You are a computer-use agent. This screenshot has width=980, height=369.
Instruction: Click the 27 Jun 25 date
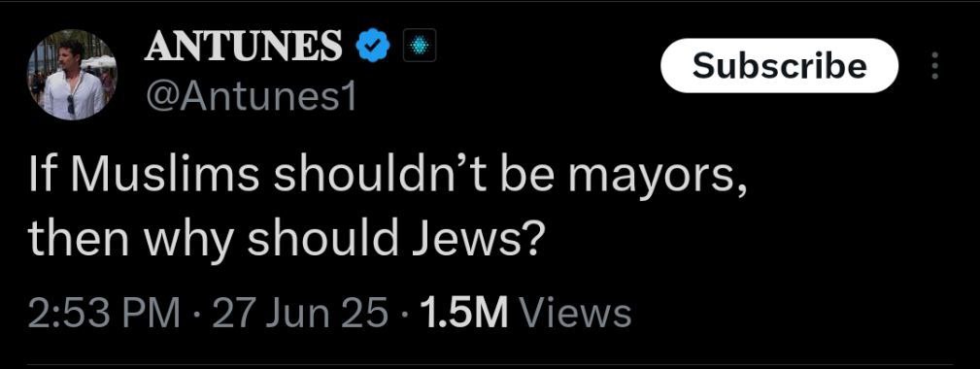coord(300,314)
